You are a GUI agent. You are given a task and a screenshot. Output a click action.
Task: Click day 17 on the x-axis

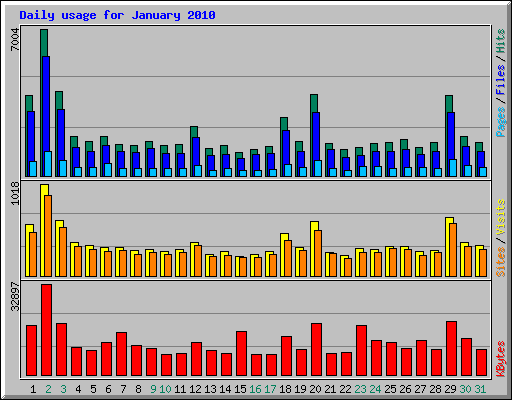pyautogui.click(x=270, y=389)
